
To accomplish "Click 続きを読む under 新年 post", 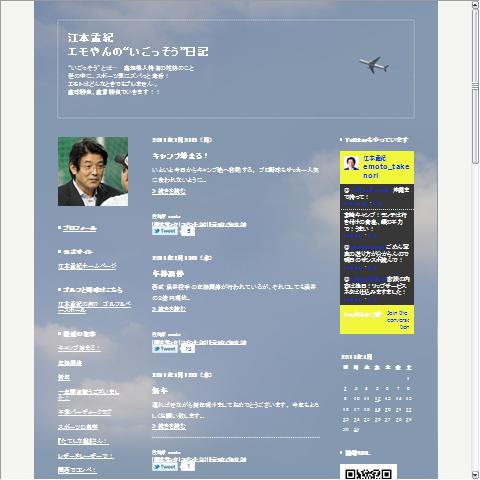I will 169,426.
